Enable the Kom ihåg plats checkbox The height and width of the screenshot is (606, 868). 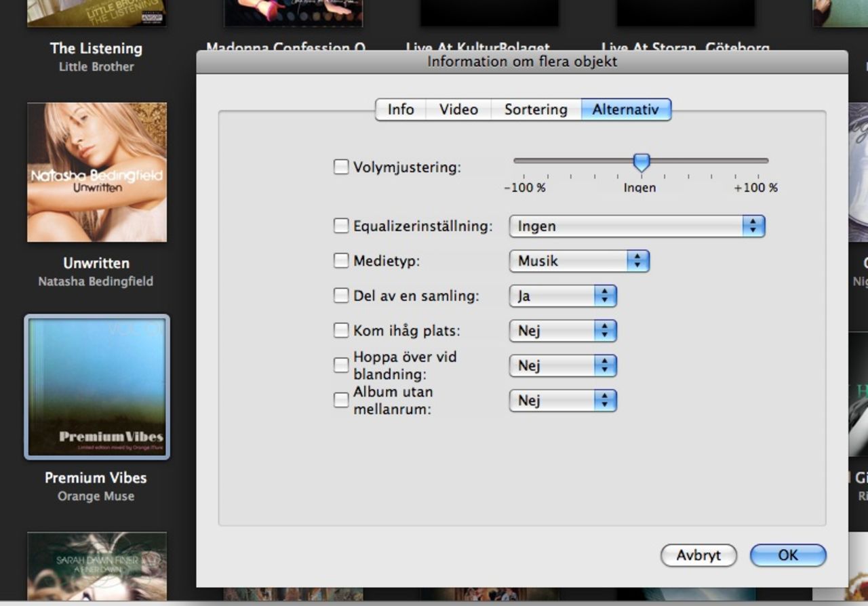tap(341, 331)
